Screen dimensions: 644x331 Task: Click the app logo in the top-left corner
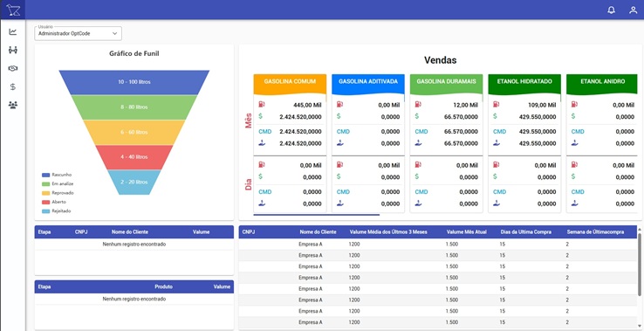coord(13,10)
